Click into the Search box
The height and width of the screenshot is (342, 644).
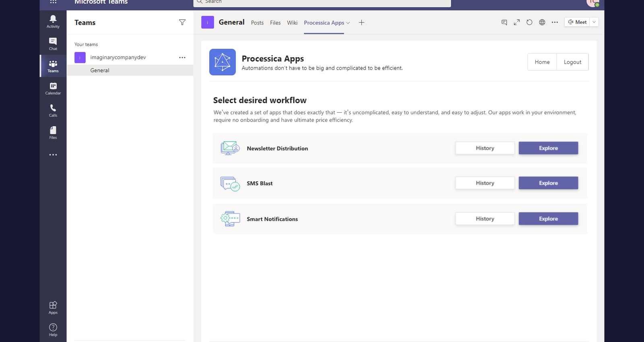(322, 2)
